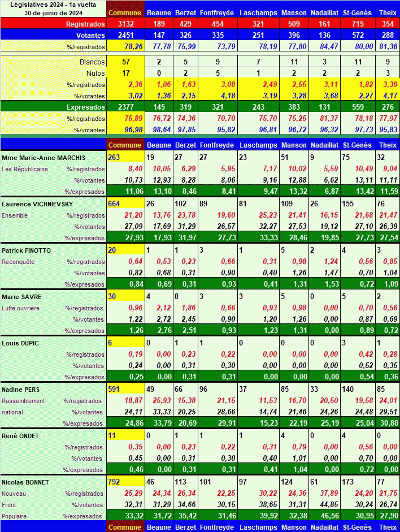Click Nadaillat header in bottom header row

[x=325, y=527]
